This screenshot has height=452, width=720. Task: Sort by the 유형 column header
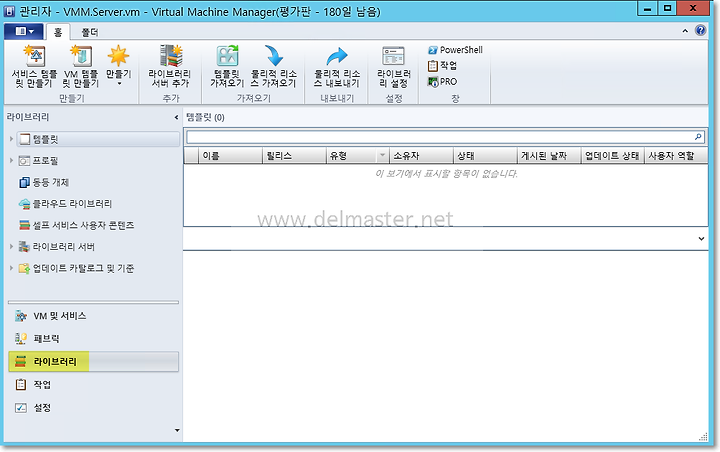351,156
